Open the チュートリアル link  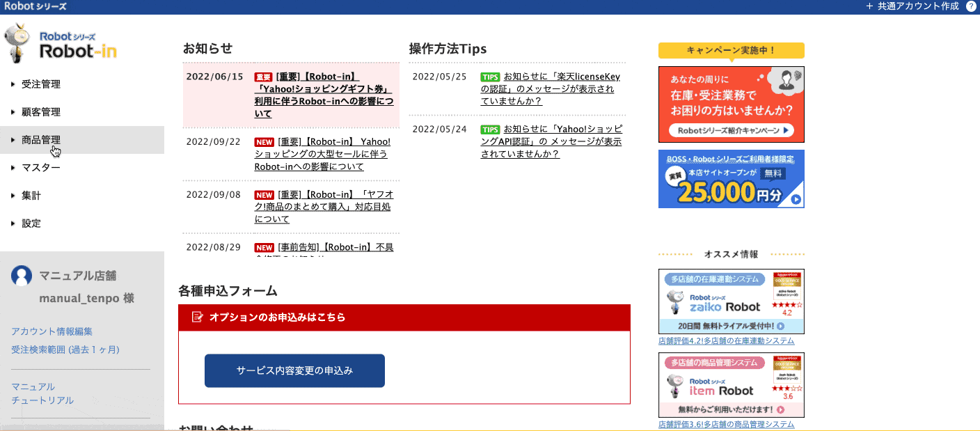[x=42, y=400]
